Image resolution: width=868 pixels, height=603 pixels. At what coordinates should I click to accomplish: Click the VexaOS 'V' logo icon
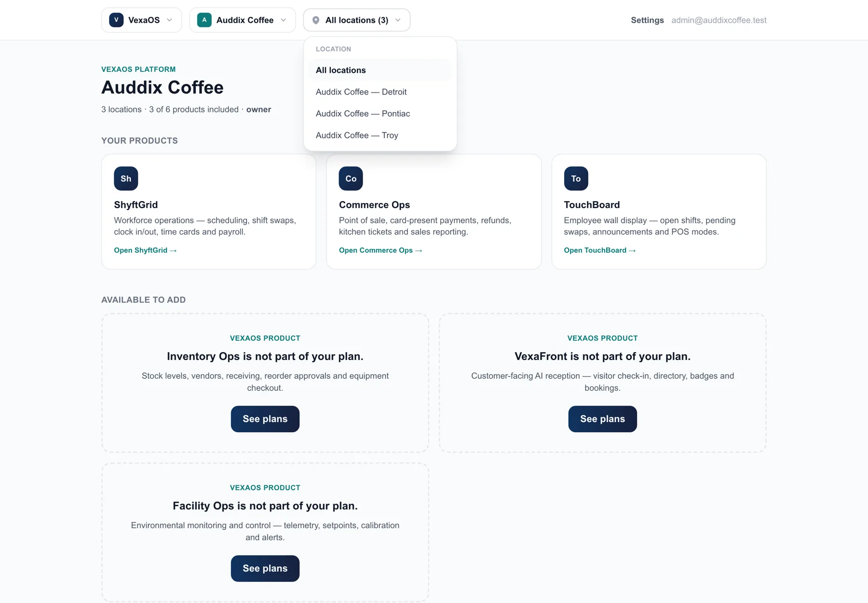116,20
